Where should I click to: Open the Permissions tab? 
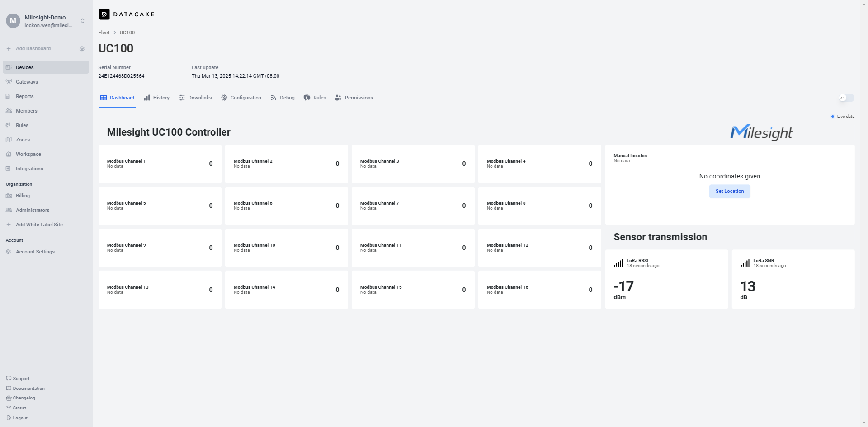pyautogui.click(x=354, y=98)
